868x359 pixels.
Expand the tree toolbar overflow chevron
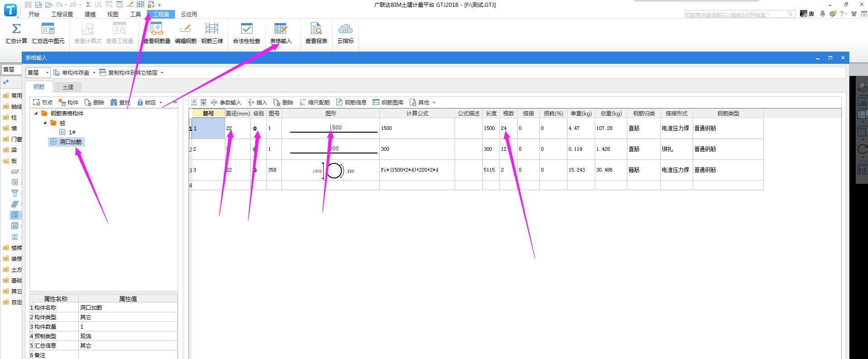click(175, 102)
